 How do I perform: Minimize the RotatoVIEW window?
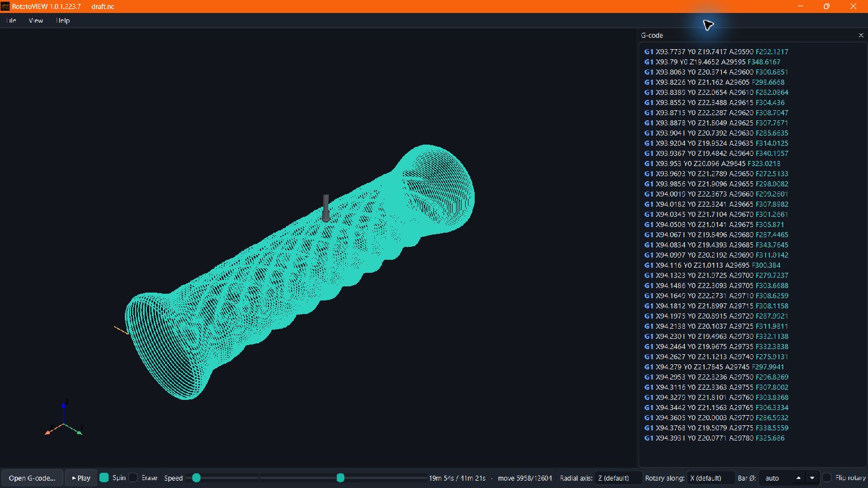click(800, 6)
